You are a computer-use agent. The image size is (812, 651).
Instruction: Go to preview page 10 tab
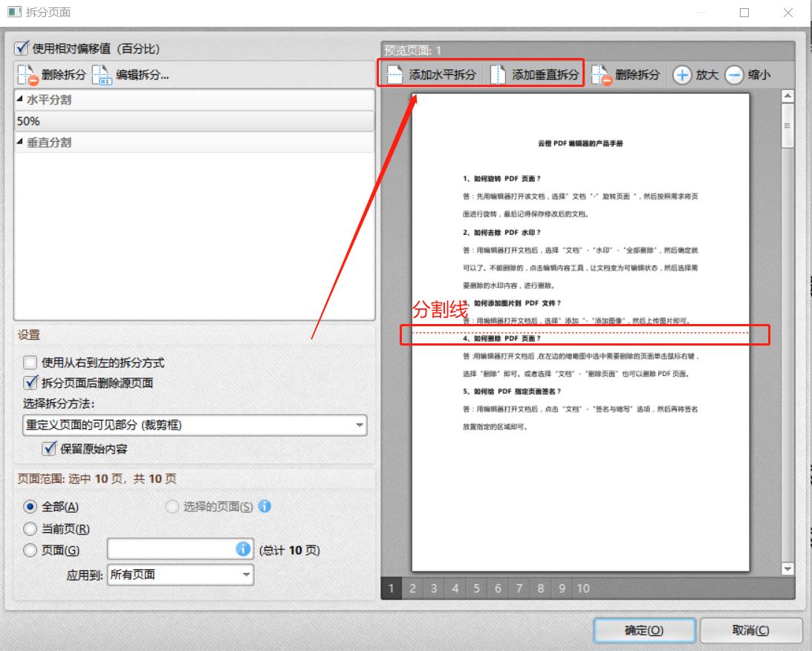pos(583,589)
